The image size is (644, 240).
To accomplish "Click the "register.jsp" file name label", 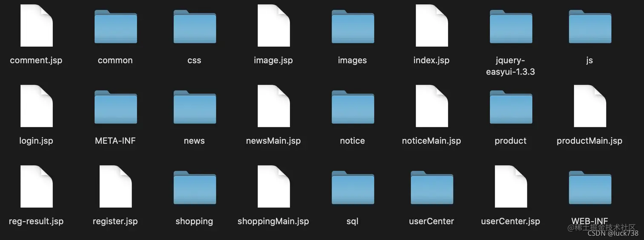I will (115, 221).
